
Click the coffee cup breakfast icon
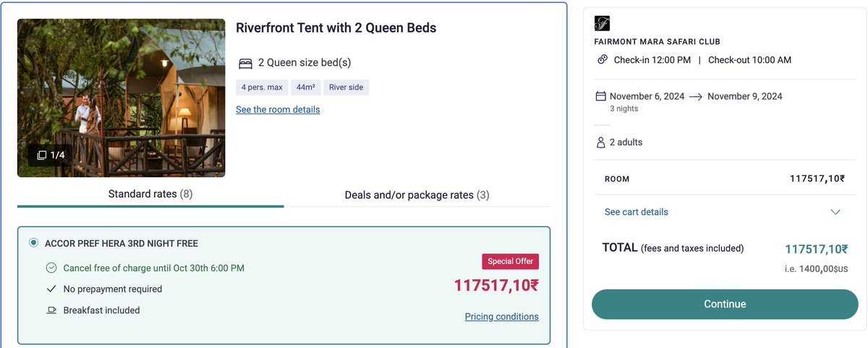point(51,310)
